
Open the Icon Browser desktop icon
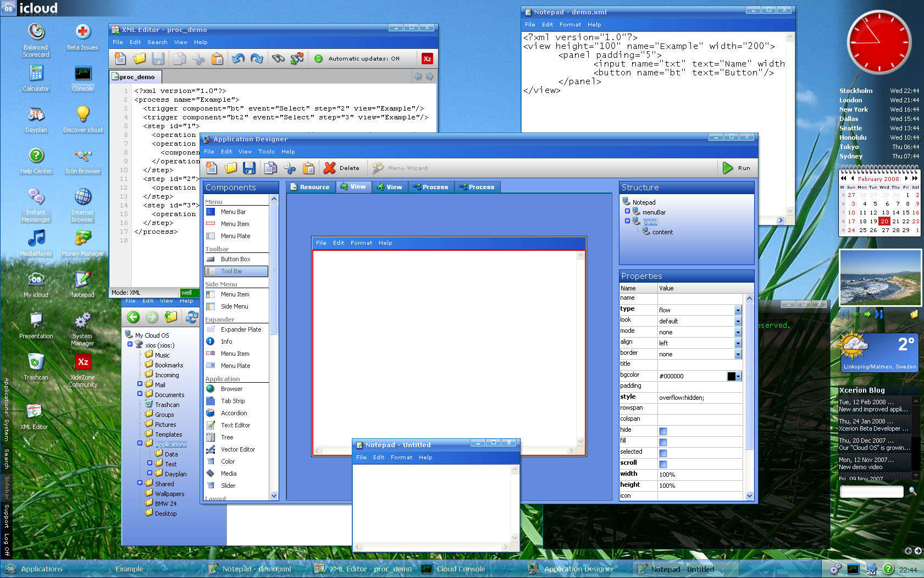(x=82, y=160)
